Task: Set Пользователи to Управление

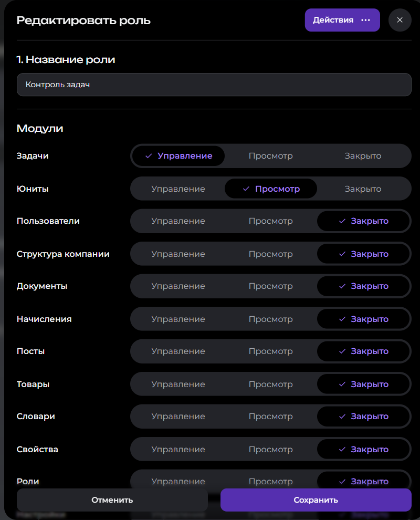Action: [x=178, y=221]
